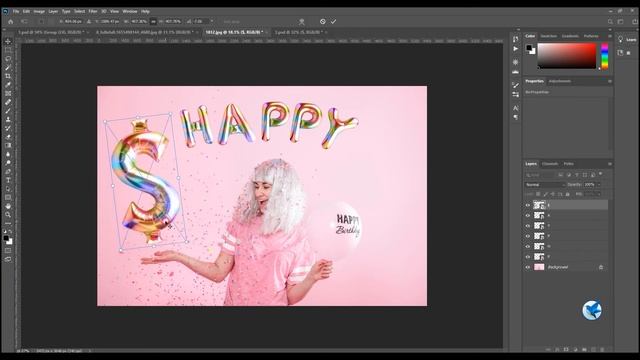Open the Fill slider dropdown arrow
Image resolution: width=640 pixels, height=360 pixels.
[x=599, y=194]
